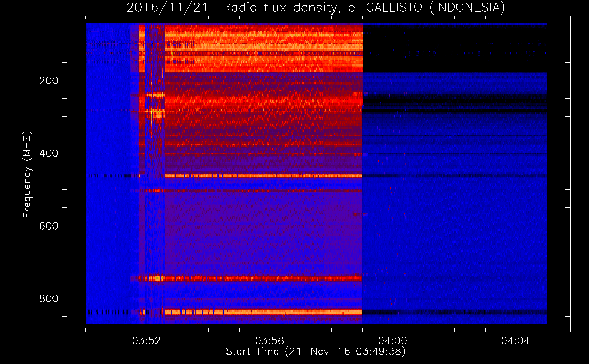Click the "Start Time (21-Nov-16 03:49:38)" label
This screenshot has height=364, width=589.
(316, 352)
